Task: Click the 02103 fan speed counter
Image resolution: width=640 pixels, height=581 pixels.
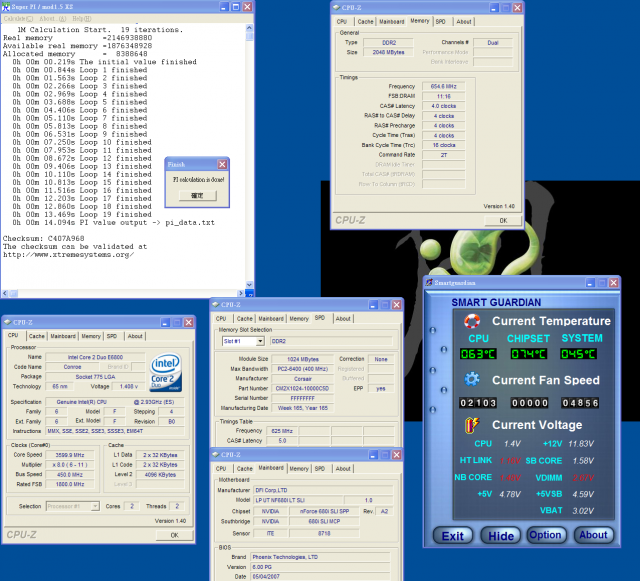Action: [478, 403]
